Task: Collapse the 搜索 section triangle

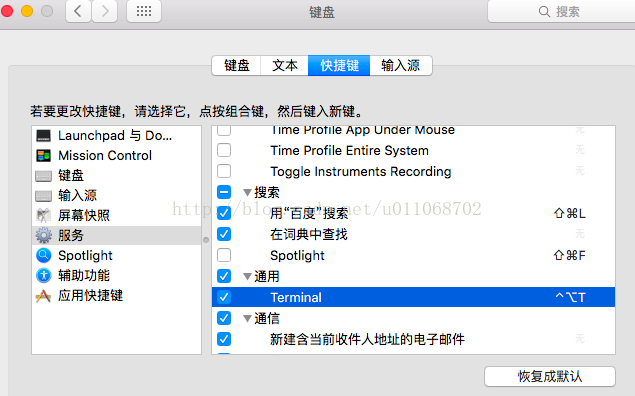Action: coord(247,192)
